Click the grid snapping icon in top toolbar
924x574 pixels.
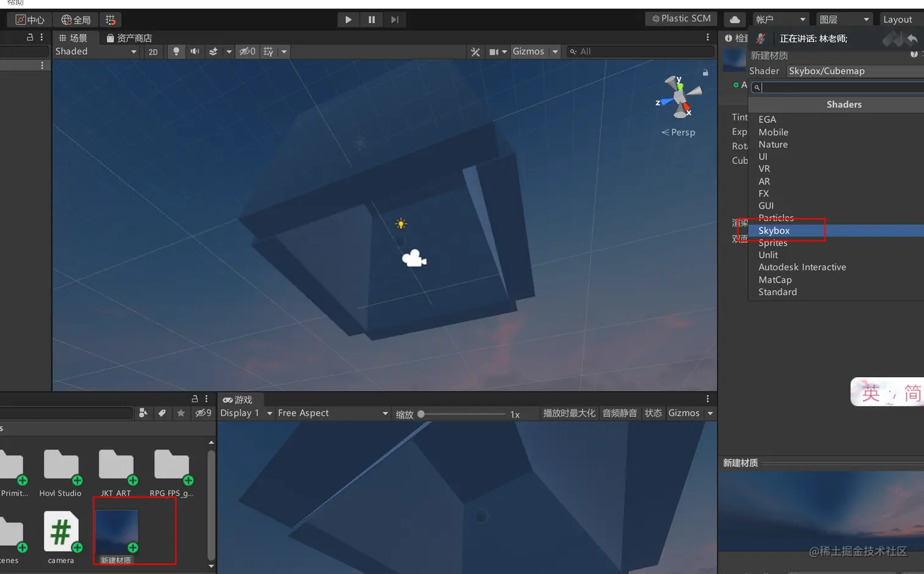click(110, 20)
